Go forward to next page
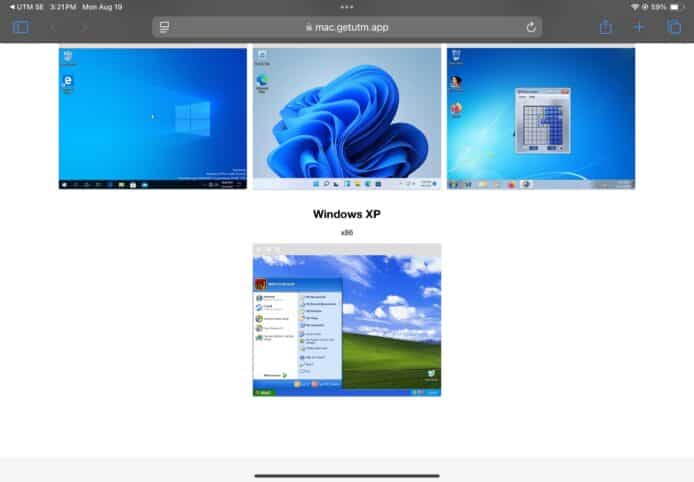 click(84, 27)
